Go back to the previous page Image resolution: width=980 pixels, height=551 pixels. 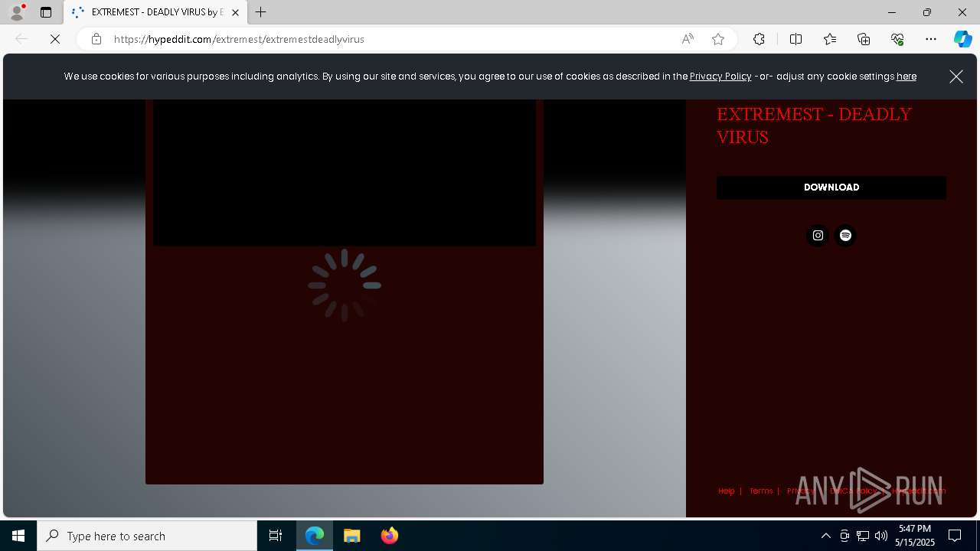pos(21,39)
